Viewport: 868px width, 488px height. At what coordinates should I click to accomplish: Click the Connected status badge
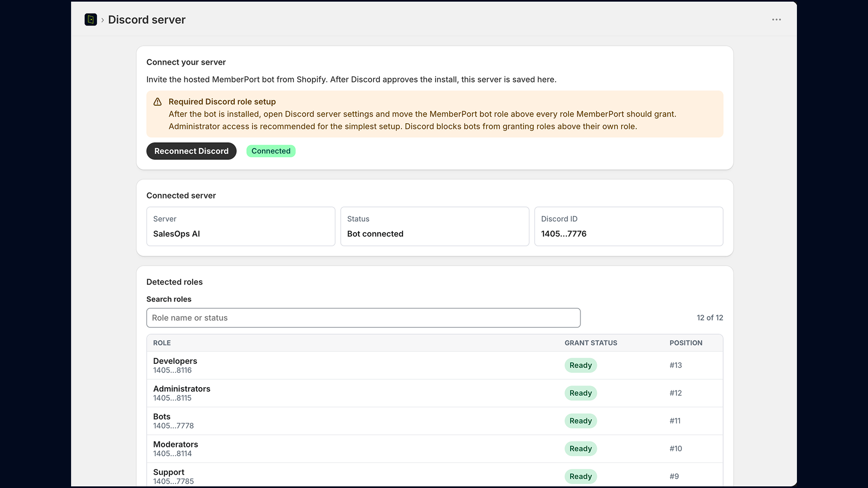pos(271,151)
